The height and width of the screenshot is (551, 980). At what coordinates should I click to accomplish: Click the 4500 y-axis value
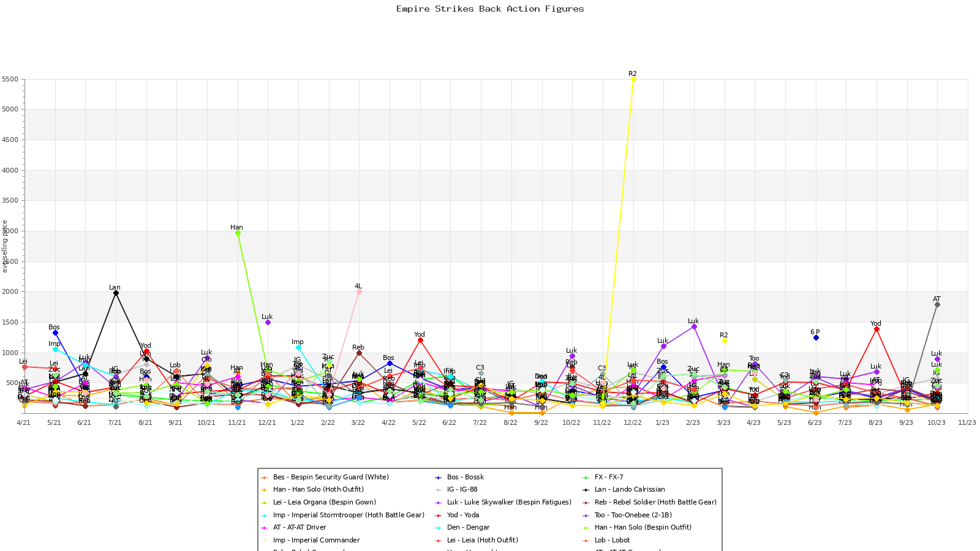(10, 140)
